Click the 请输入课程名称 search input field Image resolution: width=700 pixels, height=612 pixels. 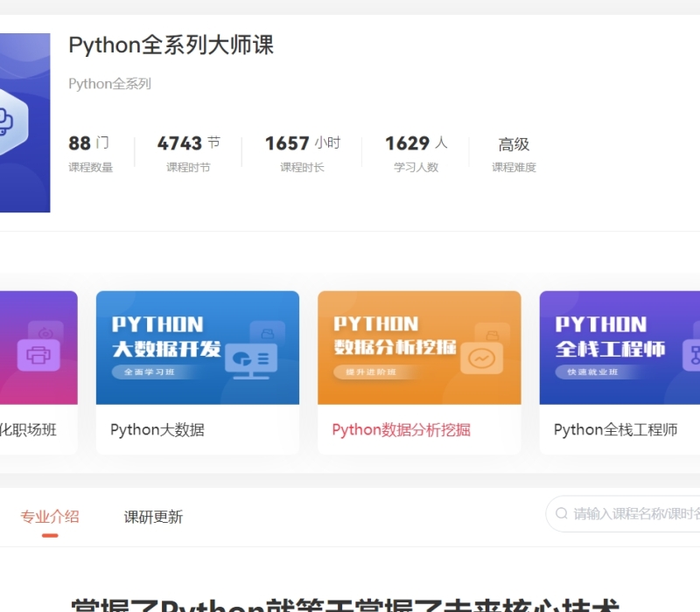click(x=630, y=514)
